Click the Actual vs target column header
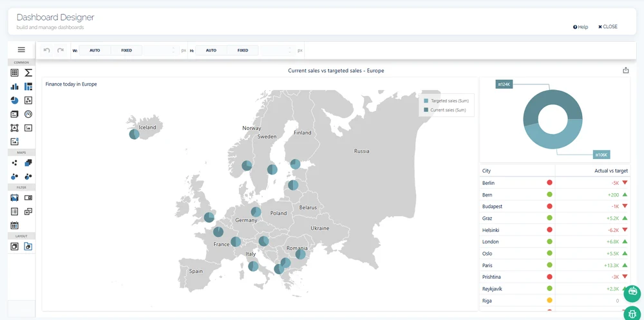The image size is (644, 320). (x=592, y=171)
